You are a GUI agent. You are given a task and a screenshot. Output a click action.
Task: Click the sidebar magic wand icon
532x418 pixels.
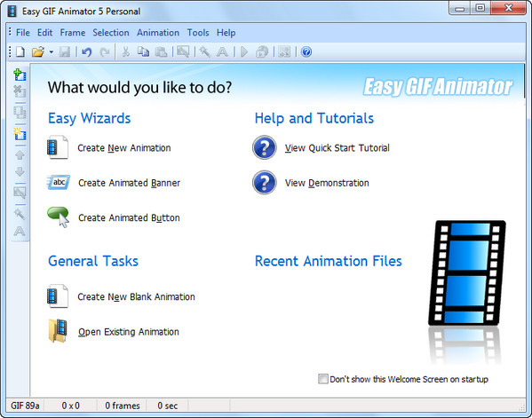(20, 214)
